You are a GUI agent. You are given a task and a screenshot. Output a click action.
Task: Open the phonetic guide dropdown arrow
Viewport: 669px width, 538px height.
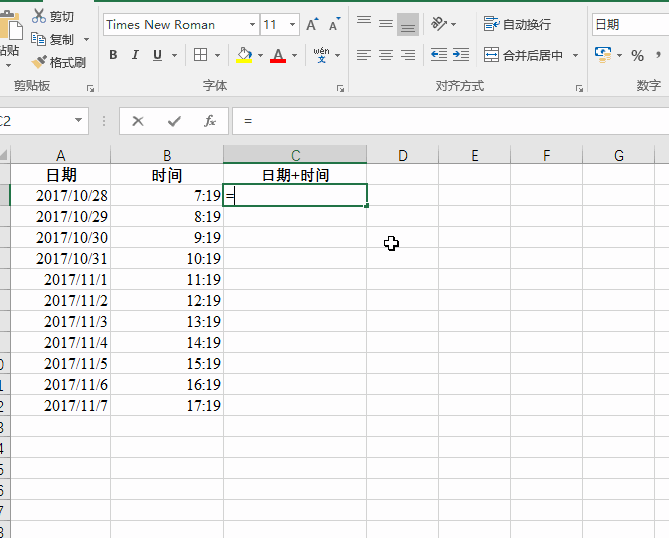pyautogui.click(x=337, y=55)
